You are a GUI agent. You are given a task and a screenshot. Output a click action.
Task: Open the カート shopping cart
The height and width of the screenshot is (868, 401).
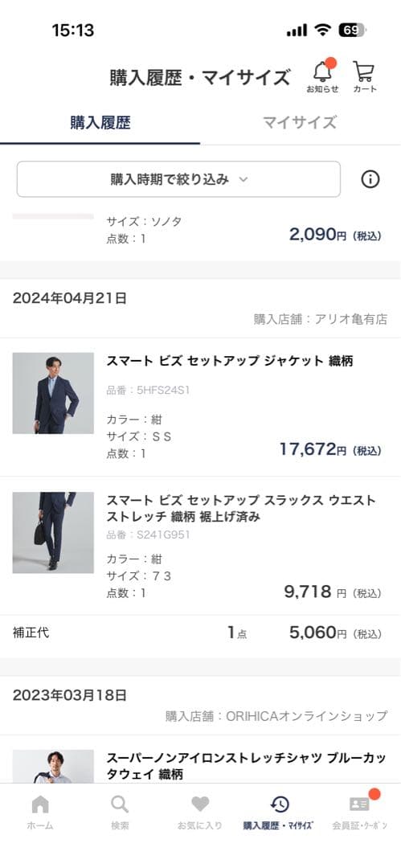(x=364, y=76)
